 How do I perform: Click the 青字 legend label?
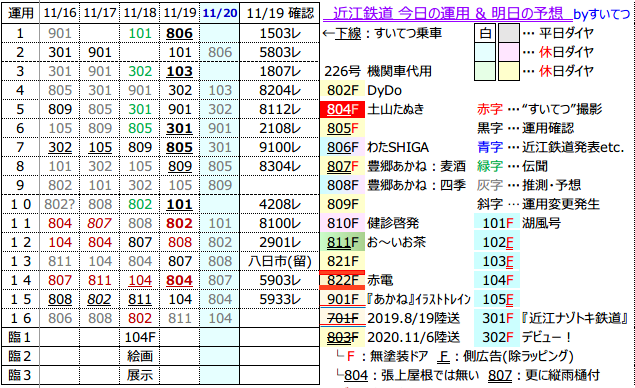(x=490, y=147)
